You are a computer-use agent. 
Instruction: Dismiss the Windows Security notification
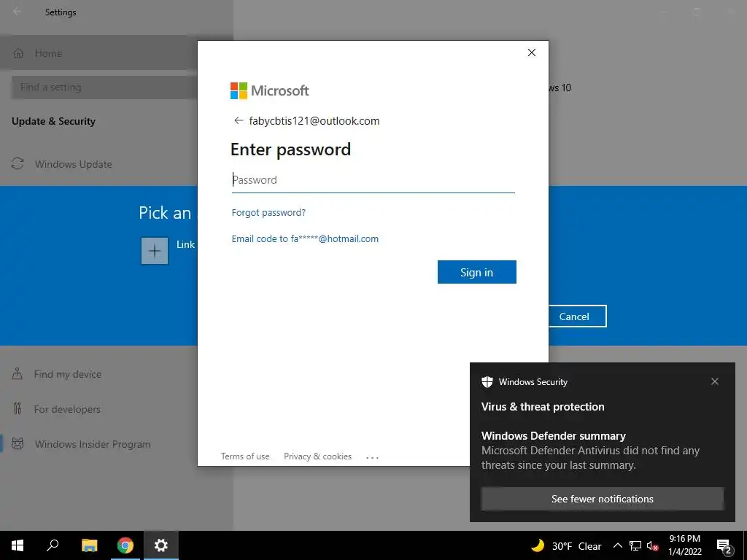tap(715, 381)
